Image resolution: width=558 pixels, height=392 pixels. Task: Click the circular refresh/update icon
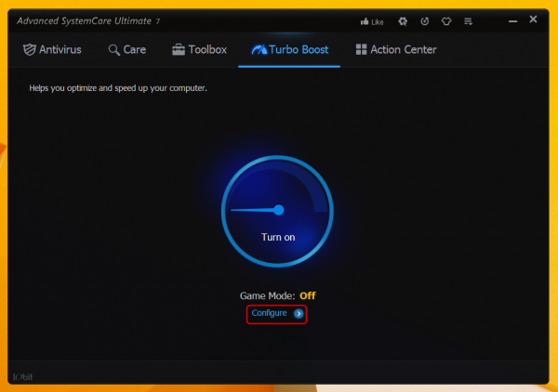(425, 21)
